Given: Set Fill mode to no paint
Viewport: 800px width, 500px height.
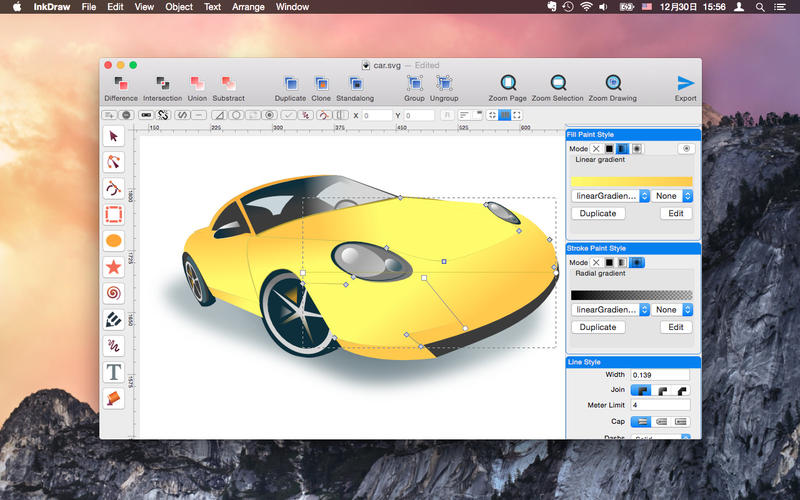Looking at the screenshot, I should pos(596,148).
